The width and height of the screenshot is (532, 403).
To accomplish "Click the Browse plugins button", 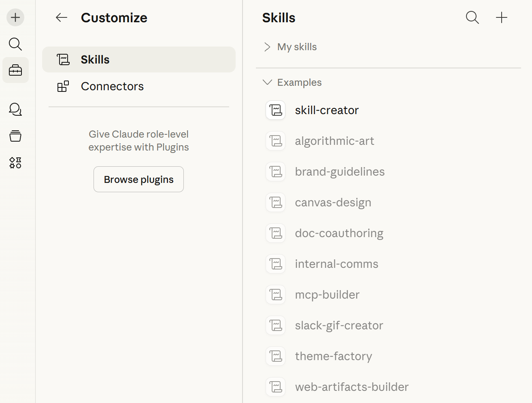I will click(x=138, y=179).
